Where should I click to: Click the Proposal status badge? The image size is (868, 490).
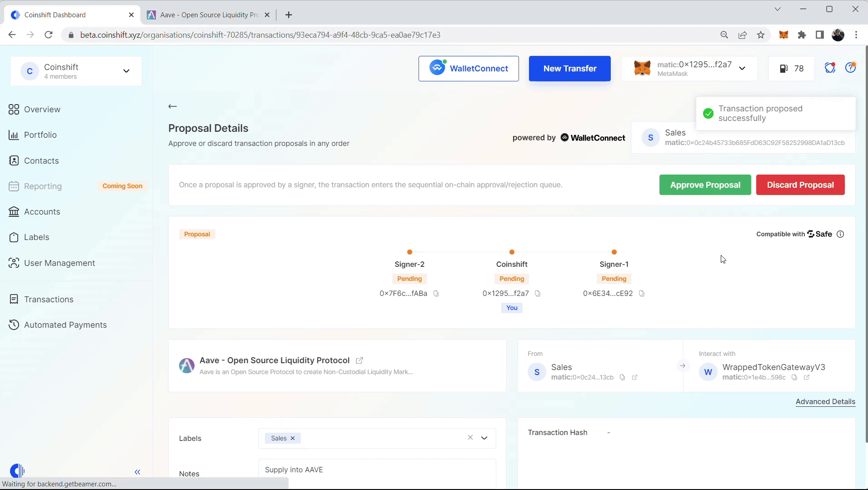197,234
